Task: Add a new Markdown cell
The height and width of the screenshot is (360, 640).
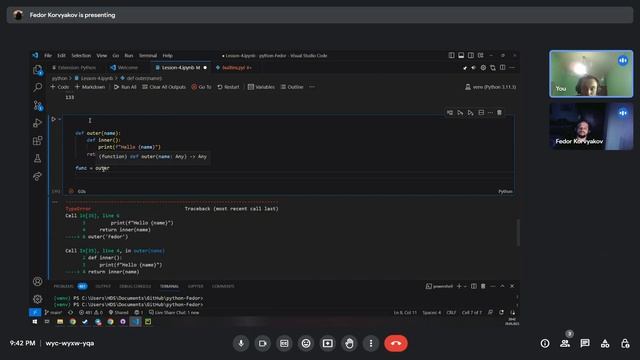Action: click(90, 87)
